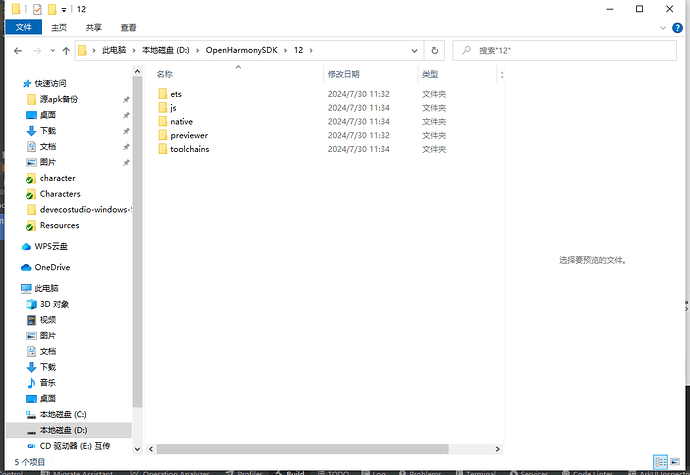
Task: Open WPS云盘 in navigation pane
Action: point(51,247)
